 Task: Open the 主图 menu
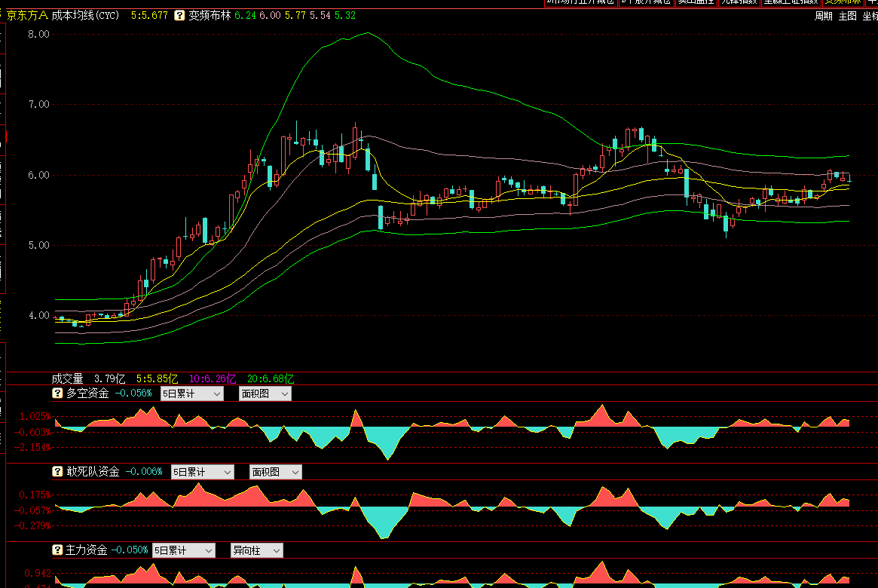tap(848, 17)
